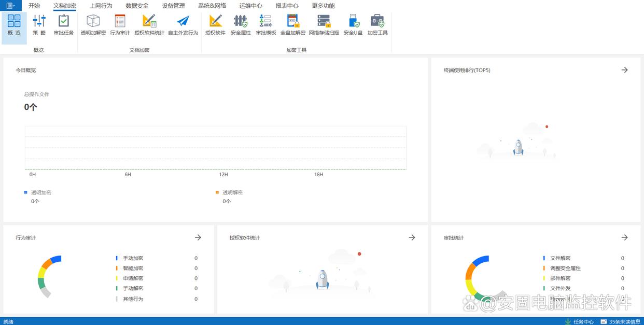
Task: Open the application menu dropdown at top-left
Action: coord(10,6)
